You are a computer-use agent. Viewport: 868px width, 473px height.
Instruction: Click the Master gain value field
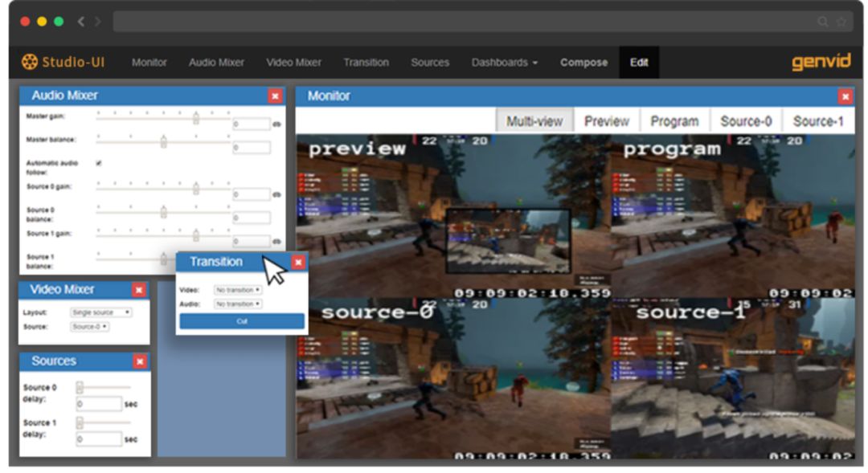tap(252, 124)
